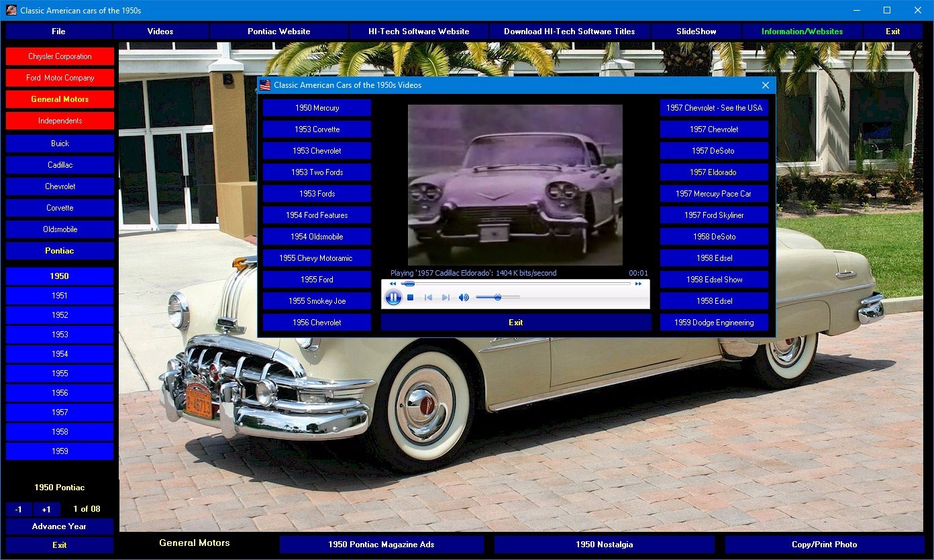The image size is (934, 560).
Task: Select Chrysler Corporation manufacturer
Action: tap(60, 56)
